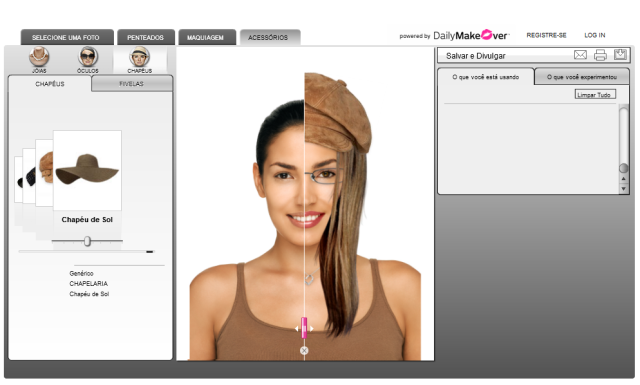Click the Registre-se link
Viewport: 640px width, 385px height.
[546, 35]
